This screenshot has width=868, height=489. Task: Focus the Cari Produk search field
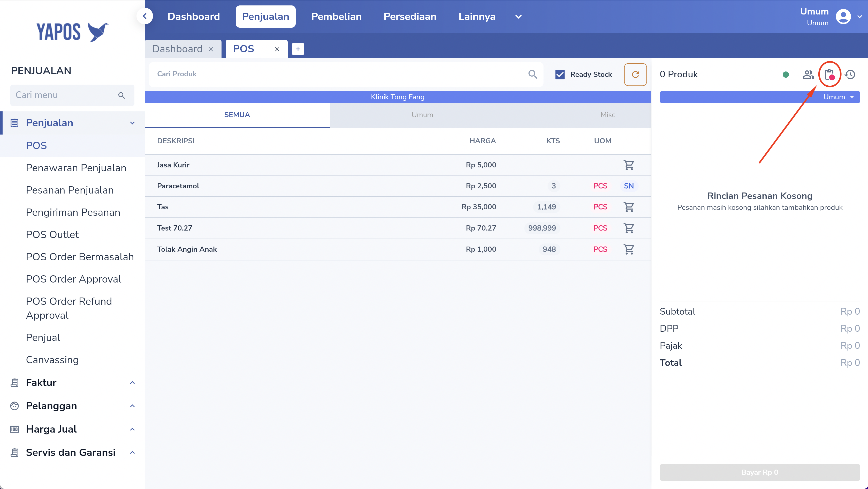point(346,74)
